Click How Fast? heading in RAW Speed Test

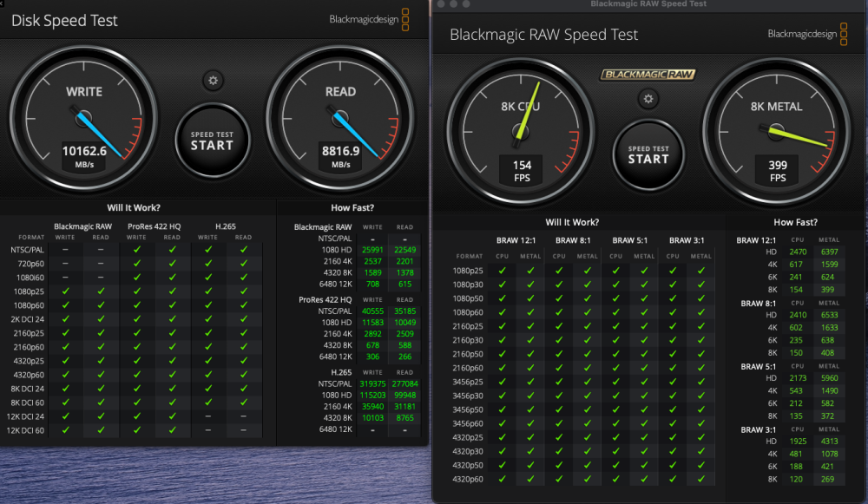click(795, 222)
